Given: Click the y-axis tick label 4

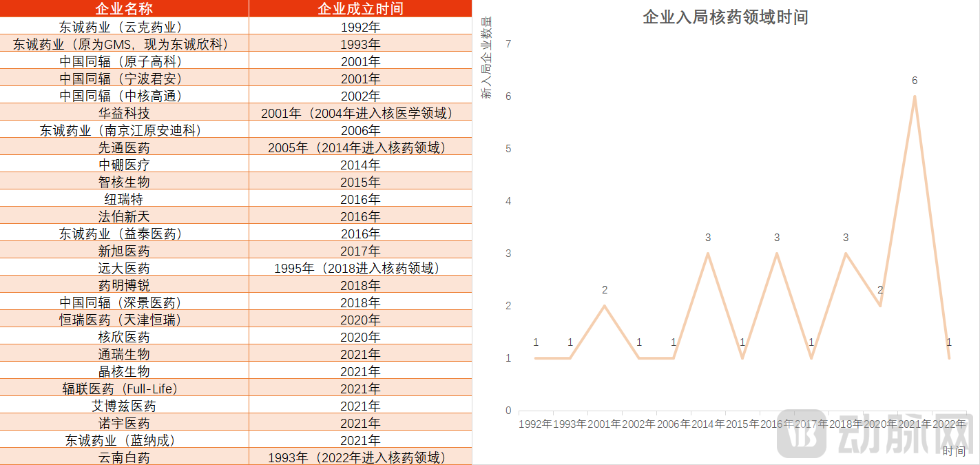Looking at the screenshot, I should [508, 200].
